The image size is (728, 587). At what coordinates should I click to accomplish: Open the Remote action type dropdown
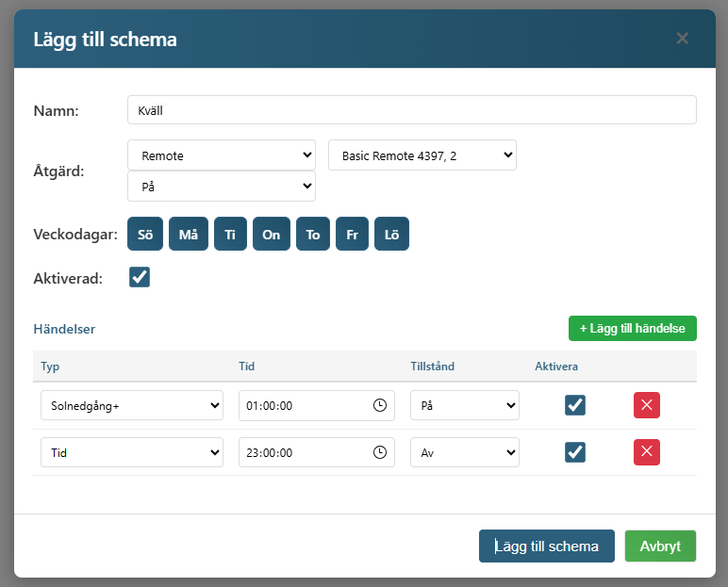tap(222, 155)
